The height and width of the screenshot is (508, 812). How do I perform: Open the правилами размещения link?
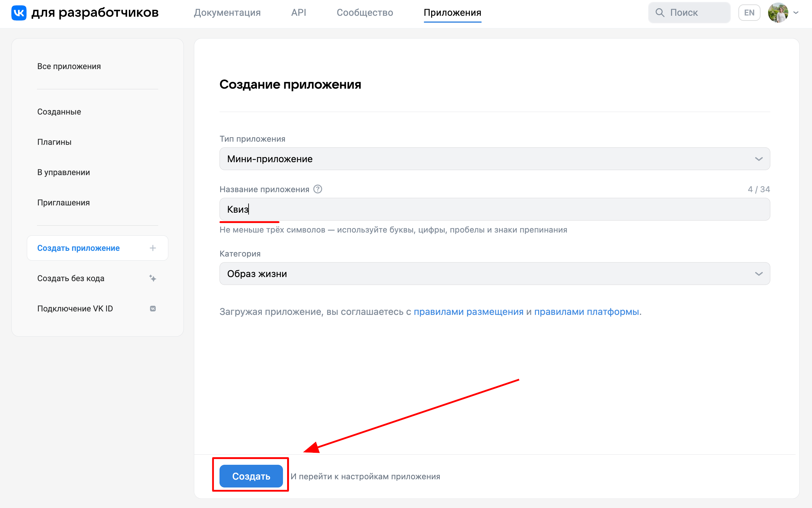(x=468, y=312)
